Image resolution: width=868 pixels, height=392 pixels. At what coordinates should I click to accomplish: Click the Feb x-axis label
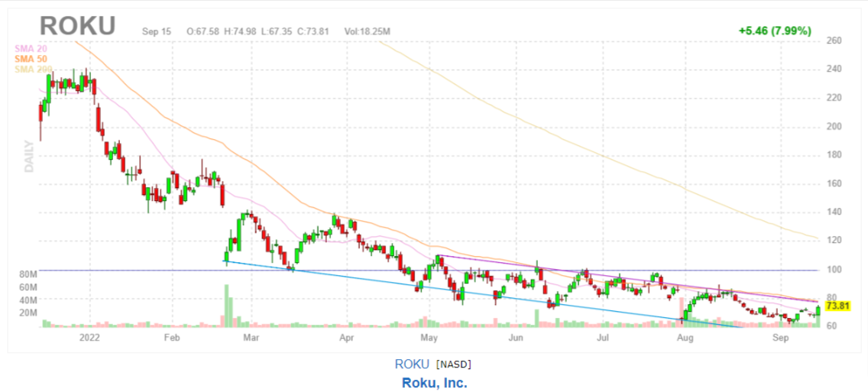pos(172,337)
